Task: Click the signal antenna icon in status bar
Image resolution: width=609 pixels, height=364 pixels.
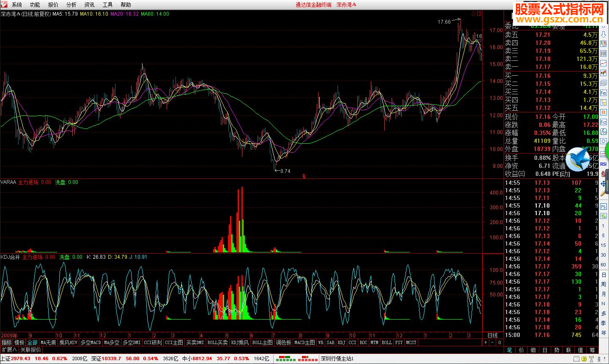Action: [591, 359]
